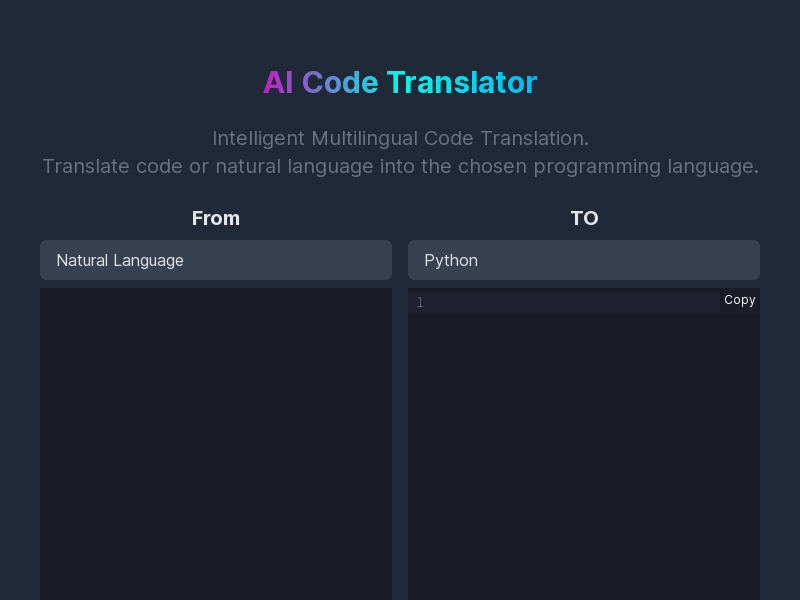800x600 pixels.
Task: Click the Copy button above the output pane
Action: [x=740, y=300]
